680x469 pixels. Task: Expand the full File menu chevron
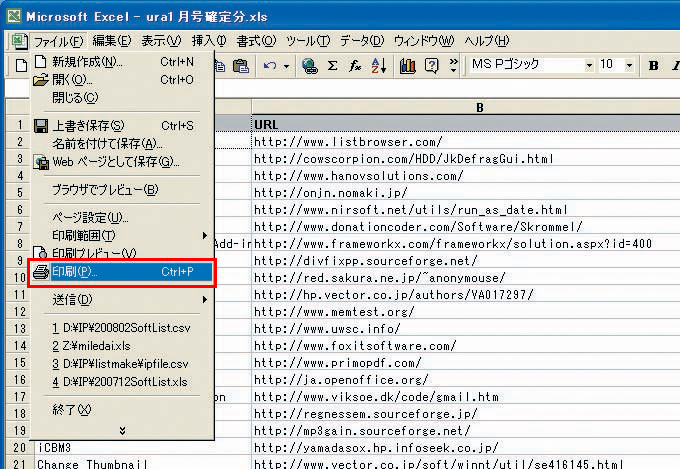pyautogui.click(x=122, y=430)
